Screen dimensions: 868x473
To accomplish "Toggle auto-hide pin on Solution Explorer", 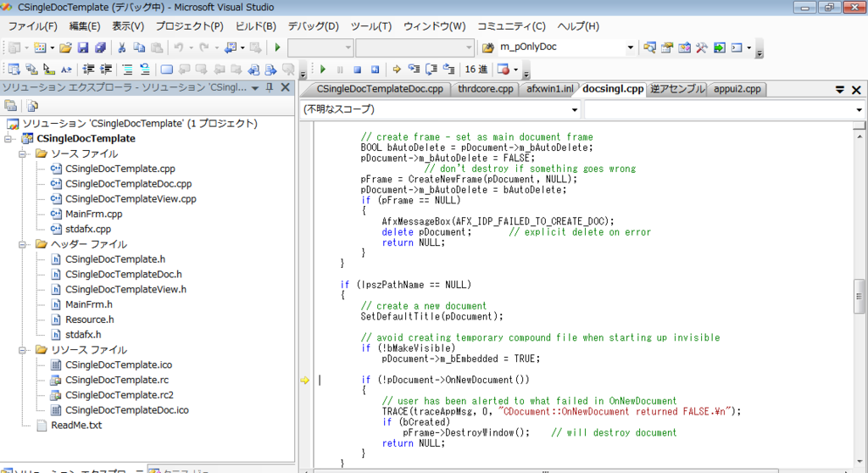I will pos(270,87).
